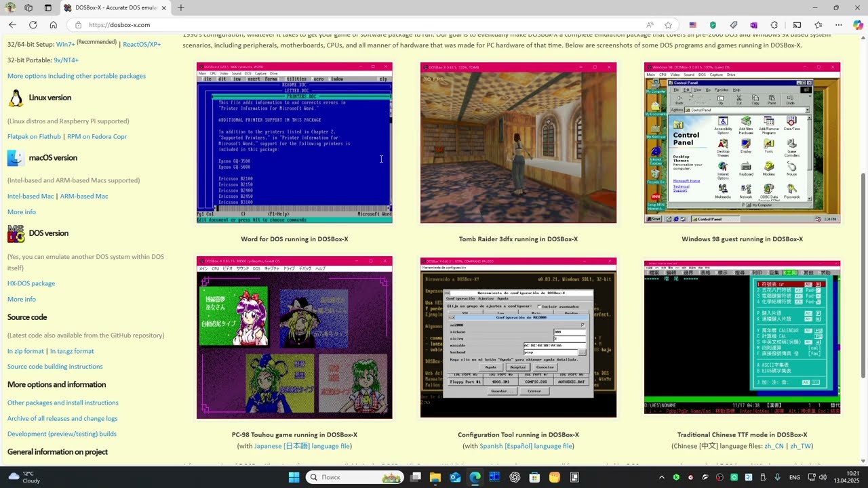Screen dimensions: 868x488
Task: Open the Tomb Raider 3dfx screenshot
Action: click(518, 143)
